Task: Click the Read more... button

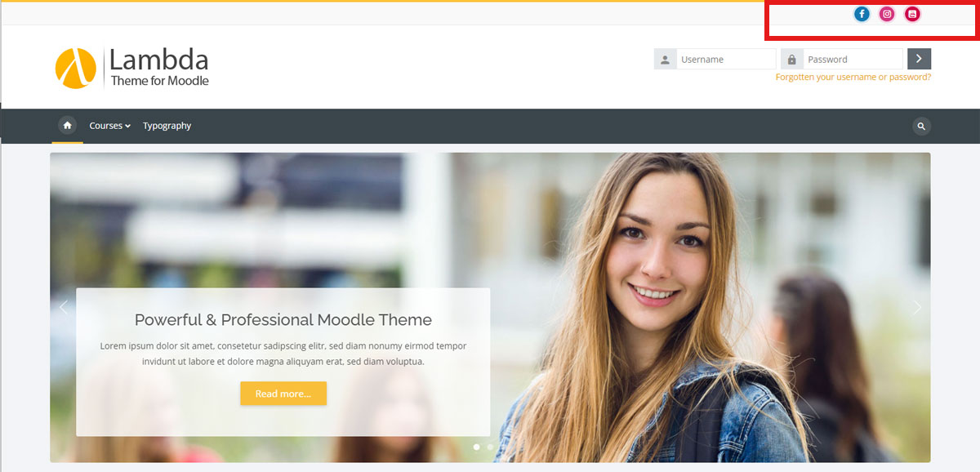Action: [x=283, y=394]
